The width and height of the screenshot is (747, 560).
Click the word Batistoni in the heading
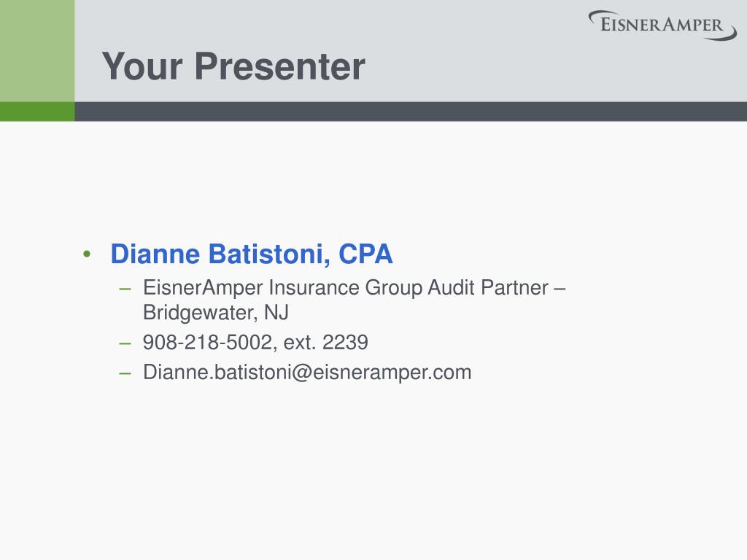270,254
